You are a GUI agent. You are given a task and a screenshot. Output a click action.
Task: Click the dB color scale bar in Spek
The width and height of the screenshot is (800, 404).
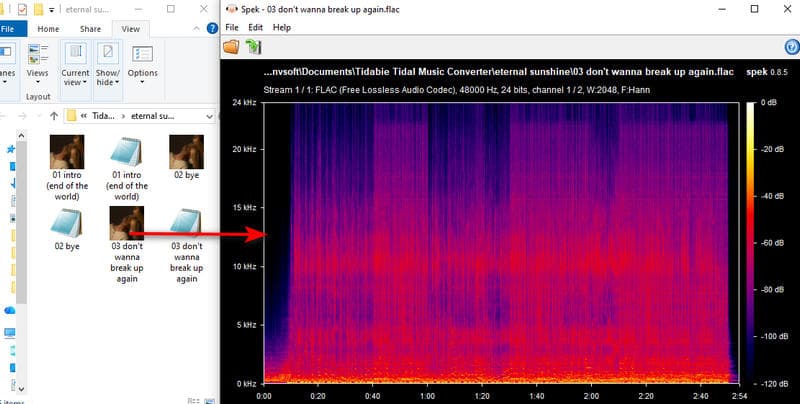pyautogui.click(x=749, y=243)
